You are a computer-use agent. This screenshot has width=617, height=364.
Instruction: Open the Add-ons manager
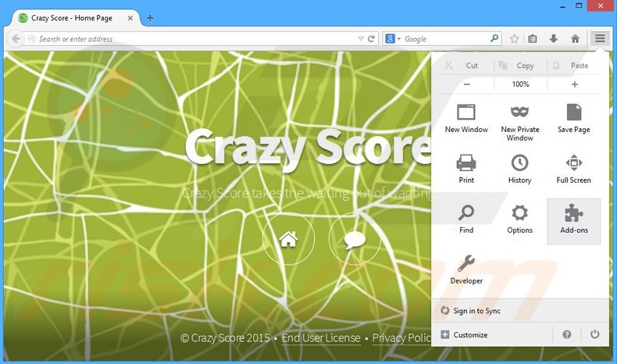(574, 221)
